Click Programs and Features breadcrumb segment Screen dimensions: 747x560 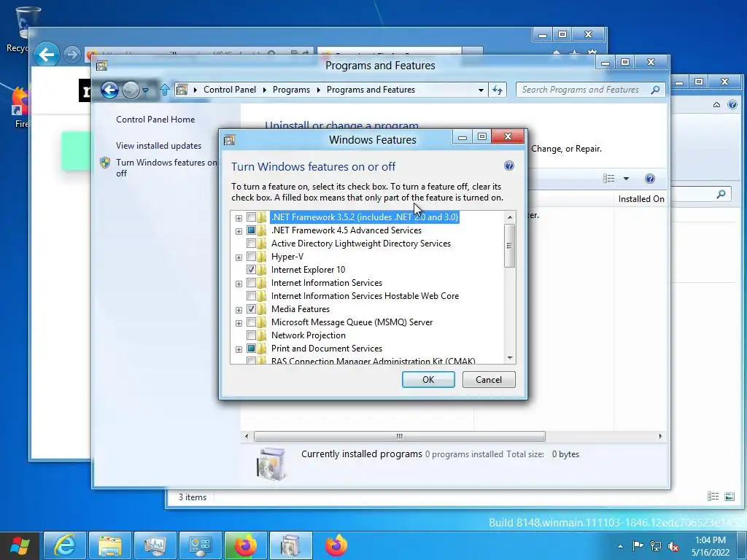(x=371, y=90)
